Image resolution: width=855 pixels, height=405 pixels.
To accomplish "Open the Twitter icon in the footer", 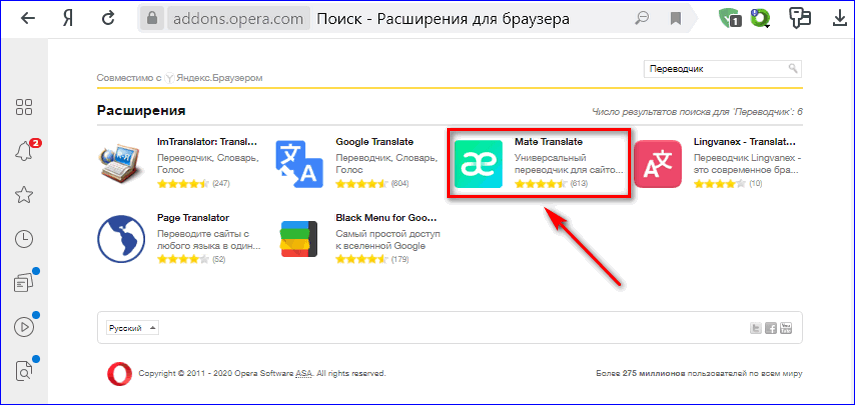I will pos(756,328).
